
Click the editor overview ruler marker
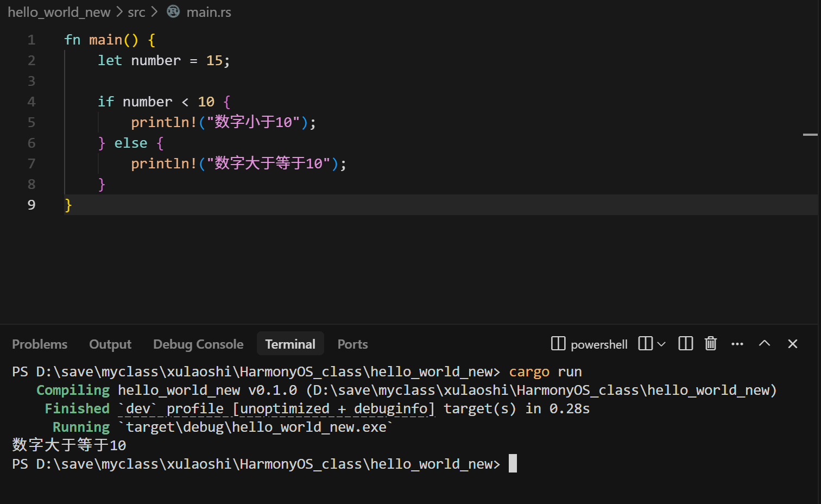point(810,134)
